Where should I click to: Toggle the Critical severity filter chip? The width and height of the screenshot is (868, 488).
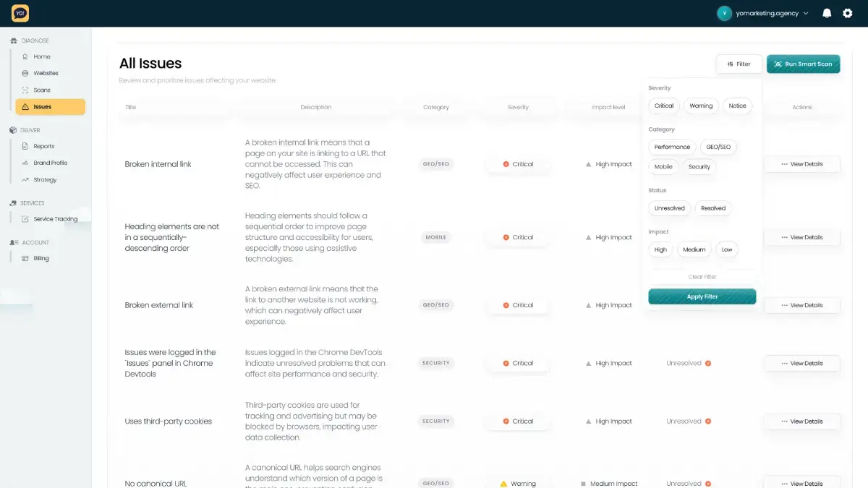click(x=664, y=106)
